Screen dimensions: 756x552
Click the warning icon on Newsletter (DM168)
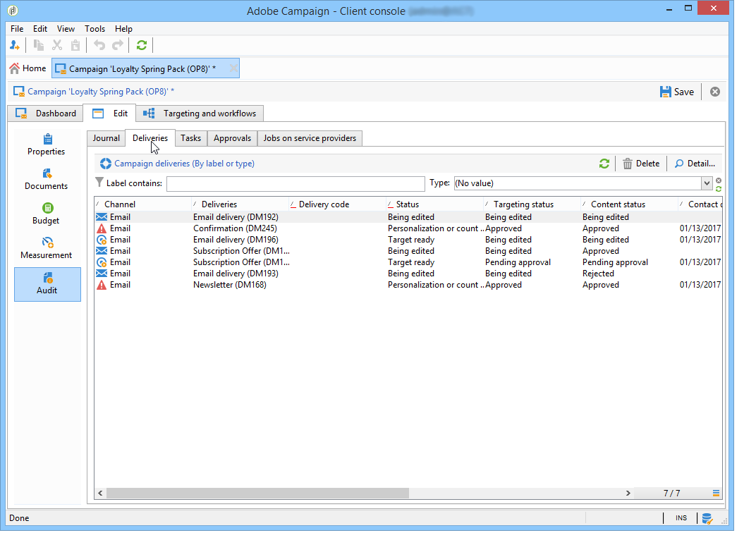click(x=102, y=285)
